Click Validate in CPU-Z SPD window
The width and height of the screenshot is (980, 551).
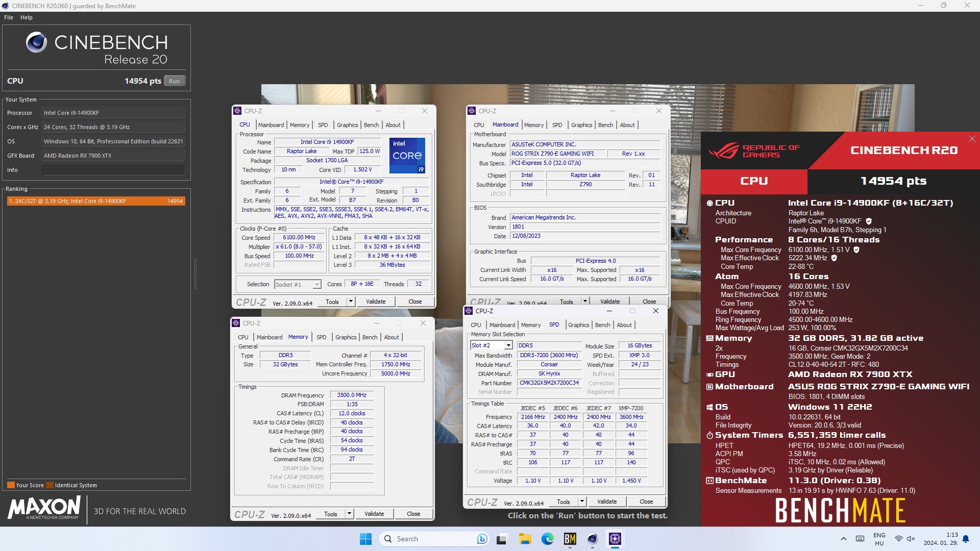tap(607, 502)
